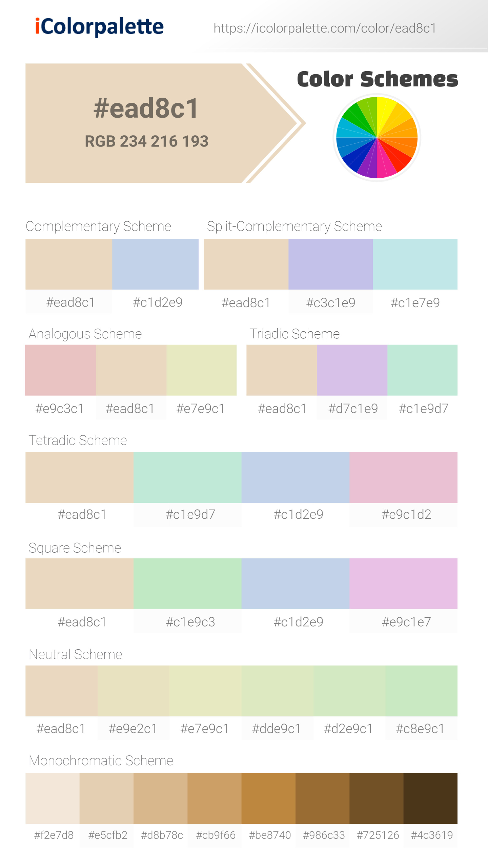Image resolution: width=488 pixels, height=868 pixels.
Task: Open the icolorpalette.com URL link
Action: coord(325,28)
